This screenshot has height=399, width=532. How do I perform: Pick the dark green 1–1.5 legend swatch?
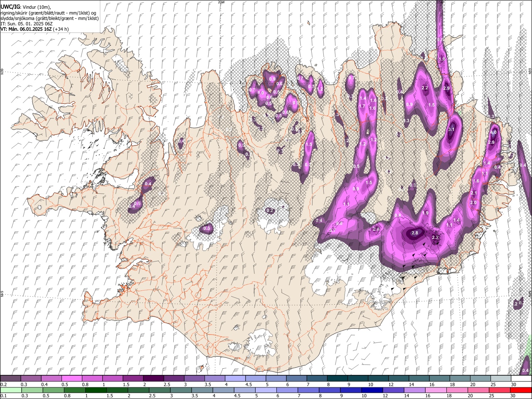[x=96, y=390]
